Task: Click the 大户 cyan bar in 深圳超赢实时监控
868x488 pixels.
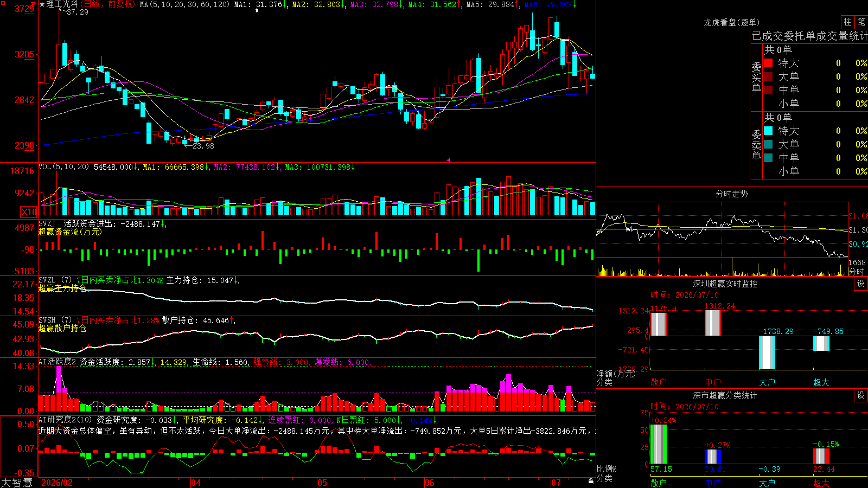Action: [767, 353]
